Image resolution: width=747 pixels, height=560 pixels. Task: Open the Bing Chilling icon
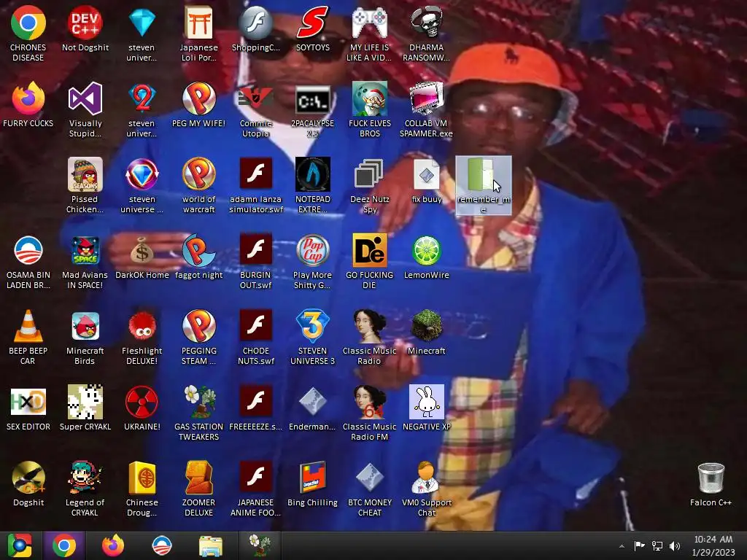coord(312,478)
